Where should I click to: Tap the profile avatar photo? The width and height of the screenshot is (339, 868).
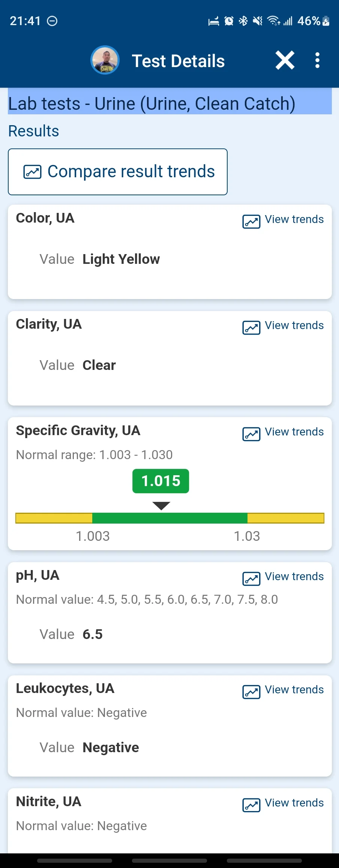pos(105,60)
